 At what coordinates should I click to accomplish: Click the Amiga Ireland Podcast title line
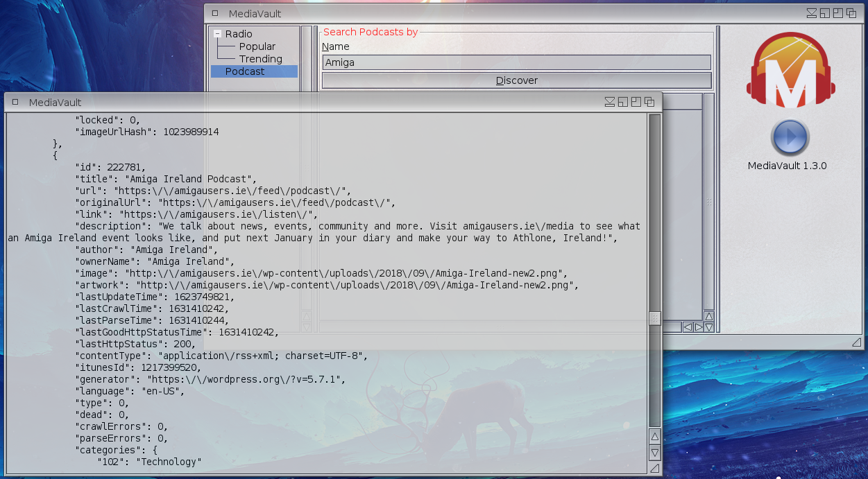(165, 179)
